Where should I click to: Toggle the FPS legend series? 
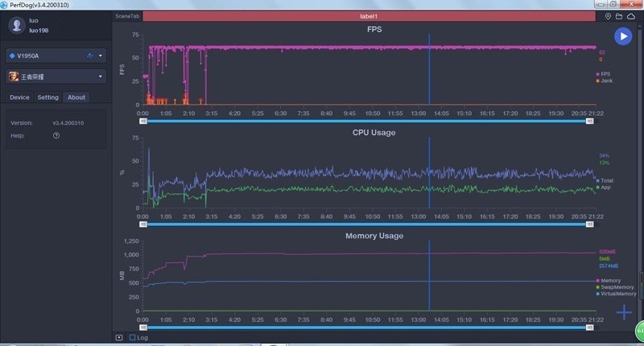click(x=603, y=74)
